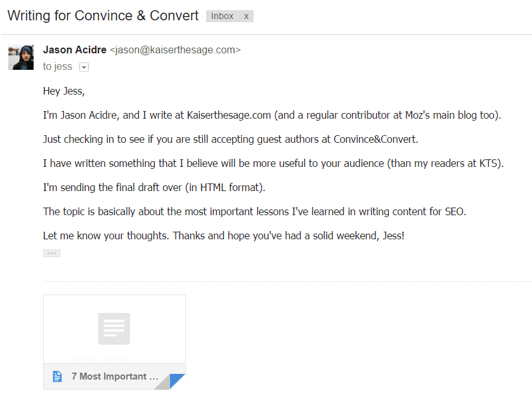This screenshot has height=398, width=532.
Task: Click the subject "Writing for Convince & Convert"
Action: pos(103,16)
